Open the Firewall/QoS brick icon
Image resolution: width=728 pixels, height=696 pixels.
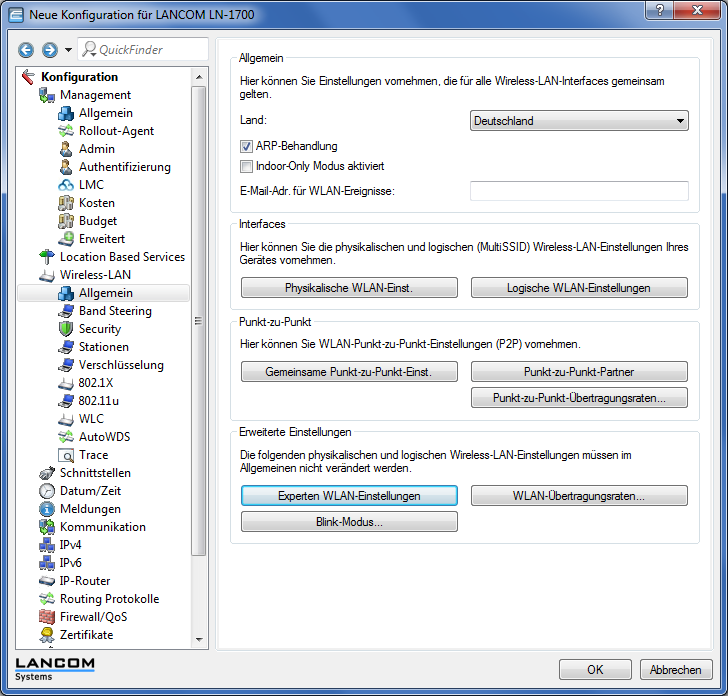tap(46, 617)
